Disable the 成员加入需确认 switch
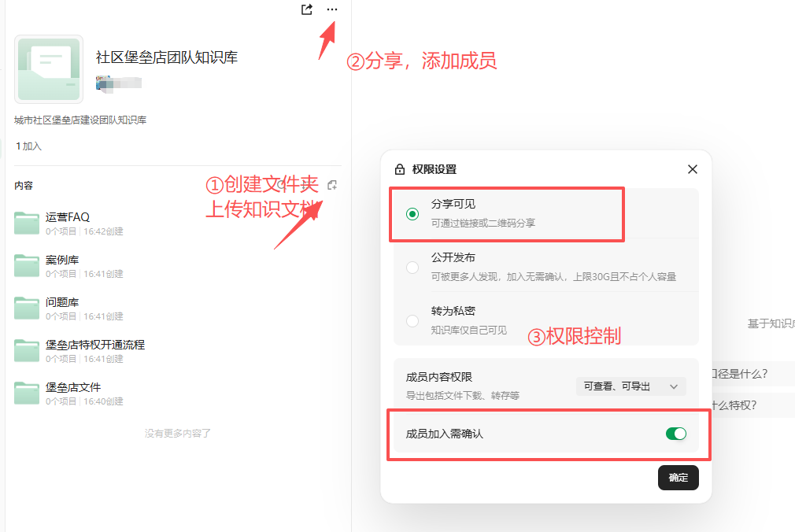The width and height of the screenshot is (795, 532). (x=675, y=434)
